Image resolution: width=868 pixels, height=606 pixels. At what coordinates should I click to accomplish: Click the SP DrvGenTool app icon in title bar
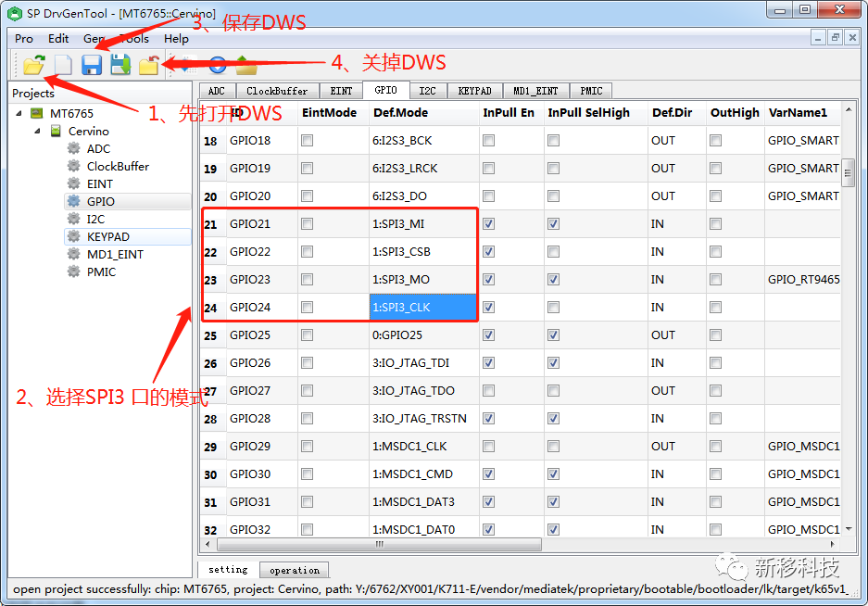click(15, 13)
